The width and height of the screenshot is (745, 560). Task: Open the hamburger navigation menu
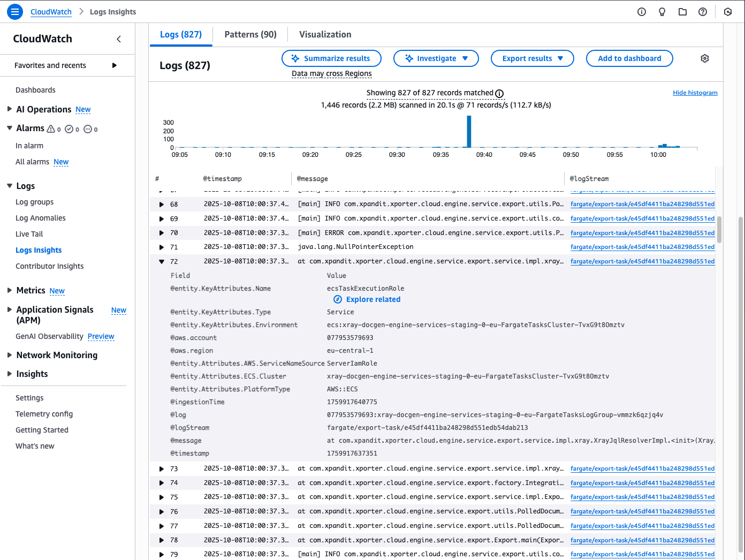coord(15,12)
